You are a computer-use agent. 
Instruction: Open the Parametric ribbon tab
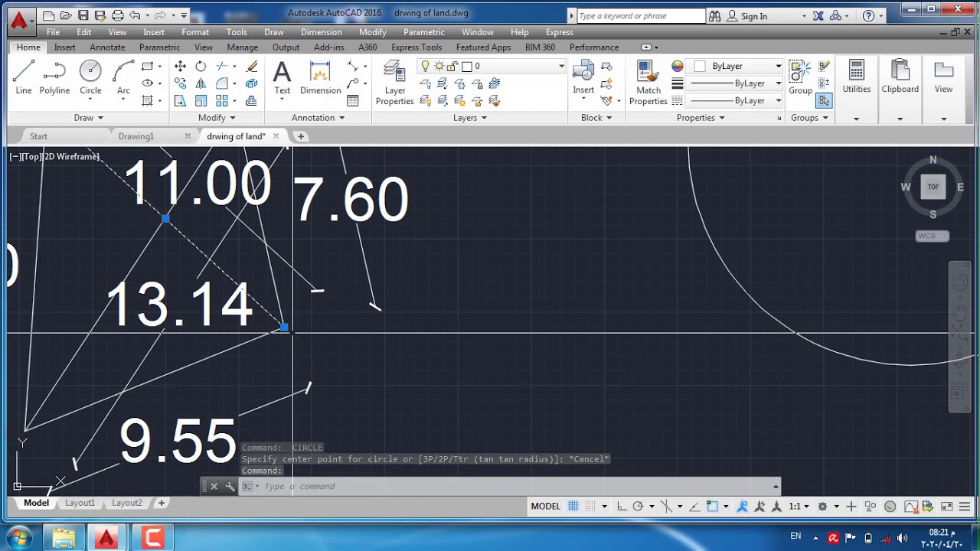click(x=159, y=47)
